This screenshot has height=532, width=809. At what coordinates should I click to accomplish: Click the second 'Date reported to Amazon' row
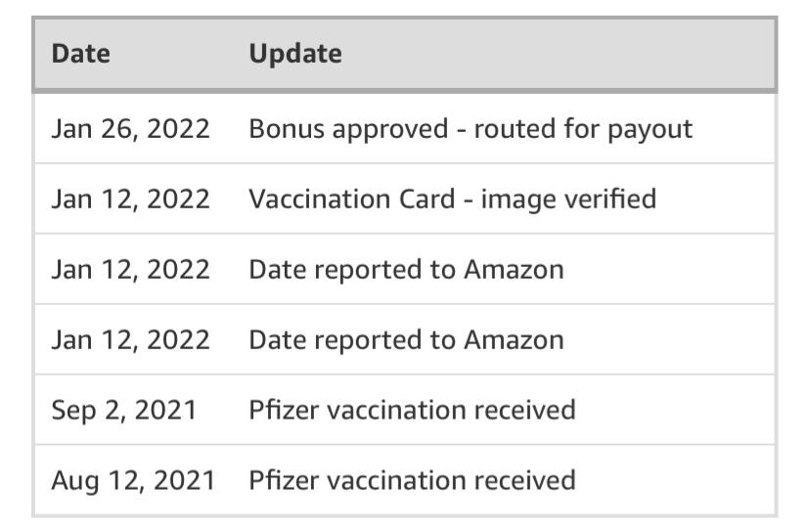click(406, 339)
